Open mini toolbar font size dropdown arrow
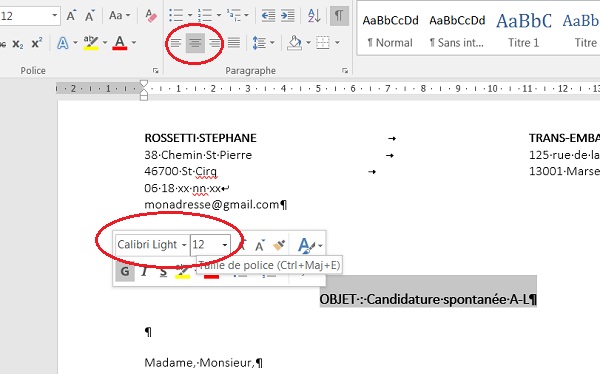600x374 pixels. (x=225, y=245)
